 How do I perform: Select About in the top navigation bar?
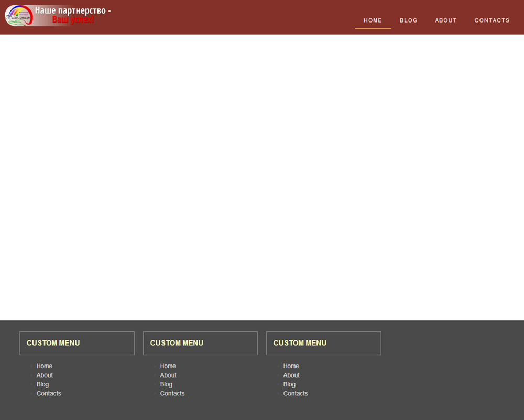click(445, 20)
